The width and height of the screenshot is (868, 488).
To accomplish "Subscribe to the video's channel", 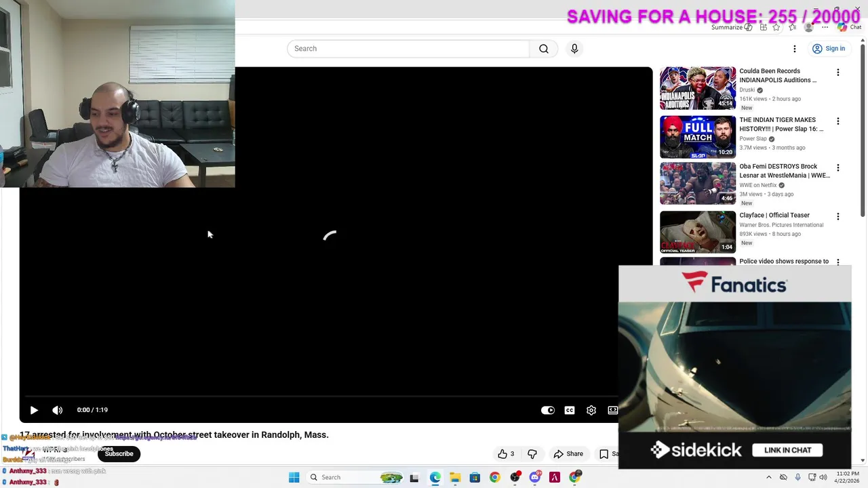I will (x=119, y=454).
